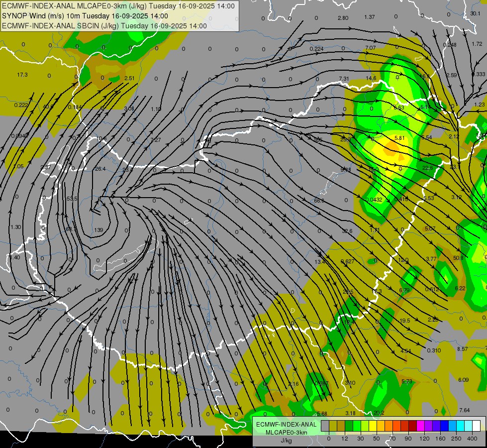
Task: Click the map value 16.8
Action: (x=424, y=76)
